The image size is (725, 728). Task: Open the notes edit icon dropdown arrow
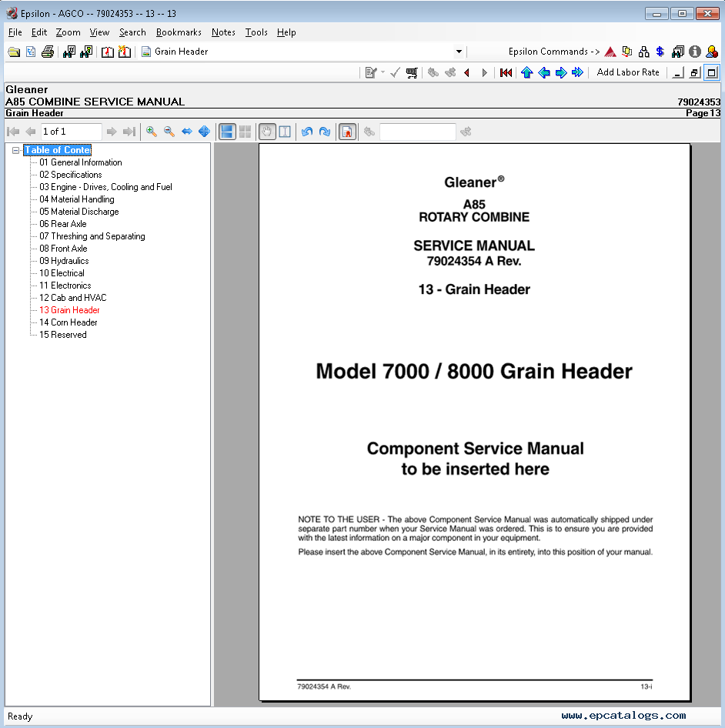(383, 72)
